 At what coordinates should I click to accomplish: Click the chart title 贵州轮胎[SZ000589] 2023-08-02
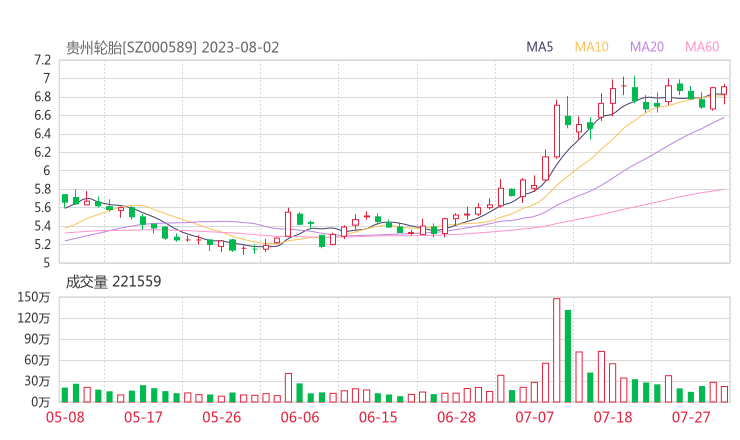(172, 48)
